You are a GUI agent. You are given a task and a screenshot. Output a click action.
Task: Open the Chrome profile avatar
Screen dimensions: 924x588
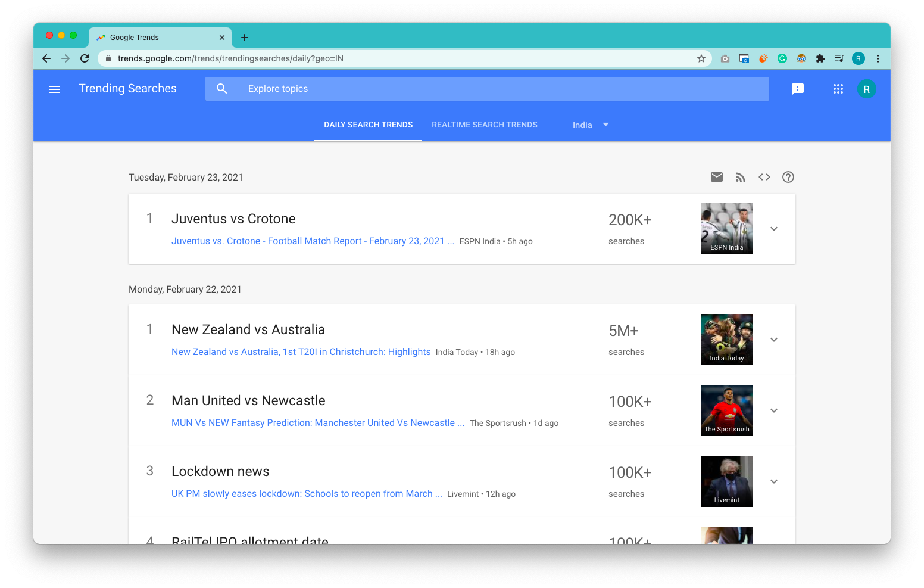coord(858,58)
